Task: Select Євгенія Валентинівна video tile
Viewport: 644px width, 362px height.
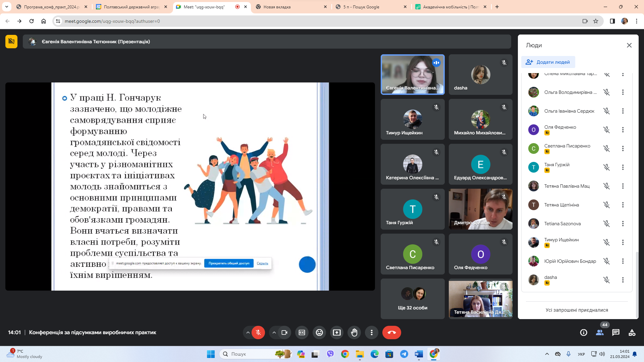Action: (413, 74)
